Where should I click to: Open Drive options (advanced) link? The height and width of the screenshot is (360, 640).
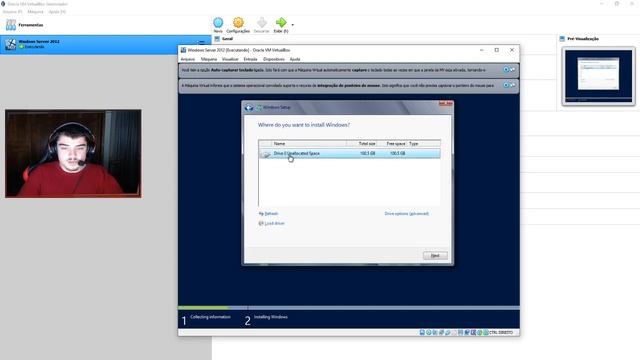pos(407,213)
